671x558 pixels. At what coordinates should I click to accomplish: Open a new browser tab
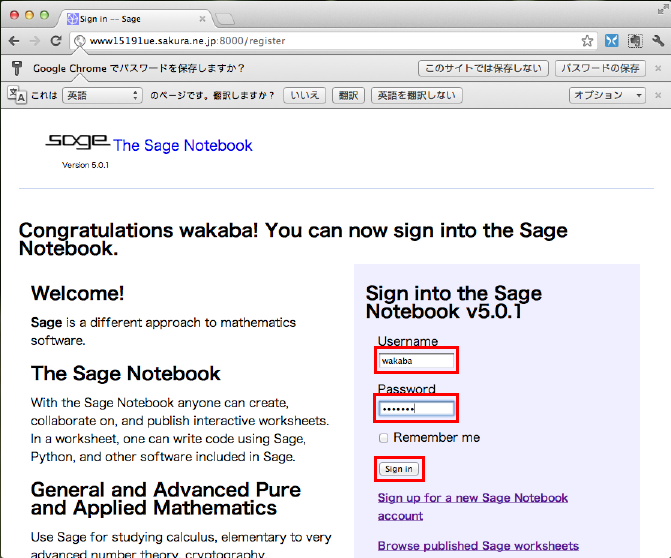point(226,18)
